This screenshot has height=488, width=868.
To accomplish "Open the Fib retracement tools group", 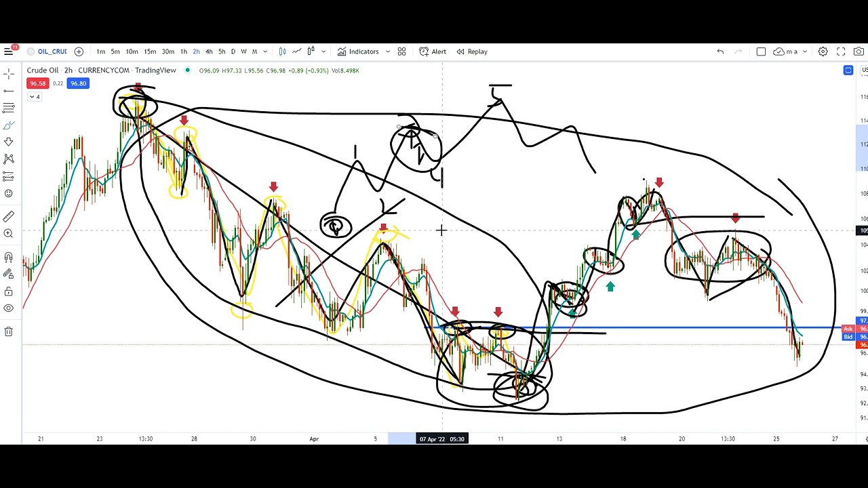I will pos(8,108).
